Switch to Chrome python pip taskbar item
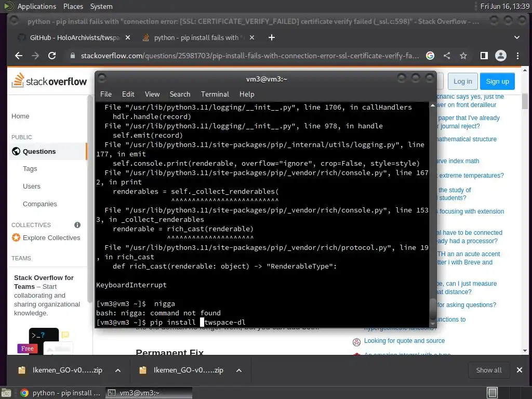 point(60,393)
